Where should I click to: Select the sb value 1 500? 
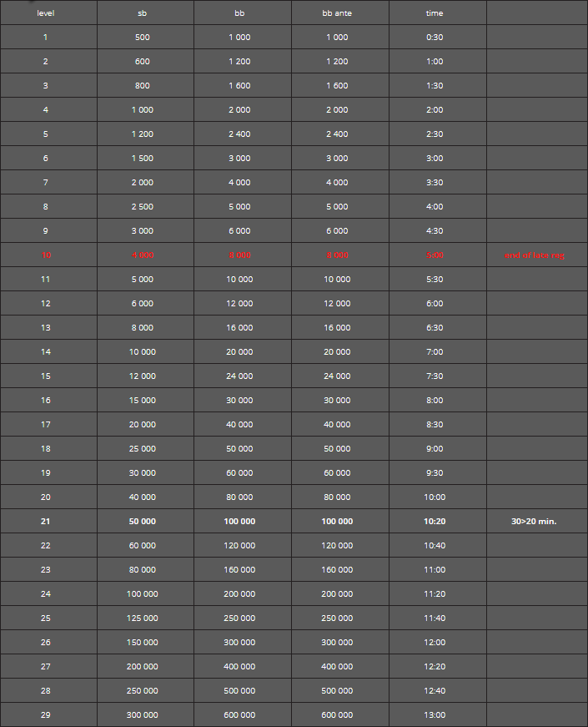coord(143,158)
